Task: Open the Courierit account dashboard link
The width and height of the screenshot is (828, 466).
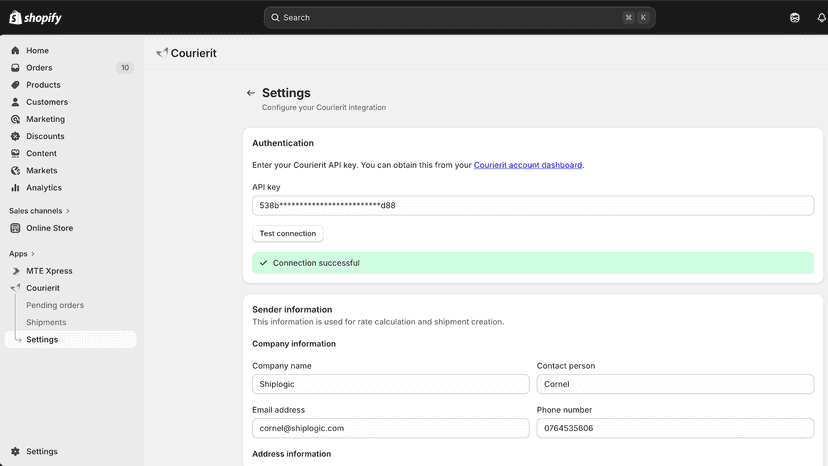Action: click(528, 165)
